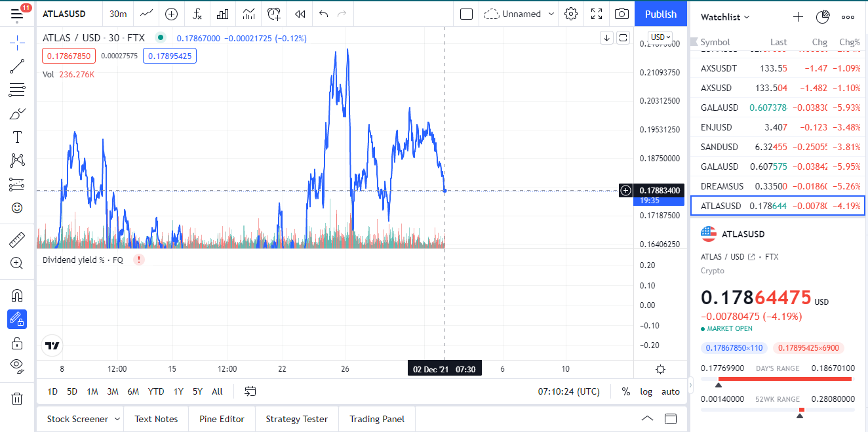Open the emoji icons tool
Viewport: 868px width, 432px height.
pyautogui.click(x=17, y=208)
